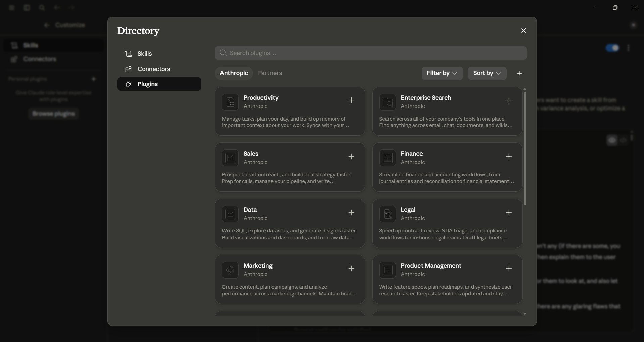Click the Finance plugin ledger icon
Image resolution: width=644 pixels, height=342 pixels.
(x=388, y=158)
